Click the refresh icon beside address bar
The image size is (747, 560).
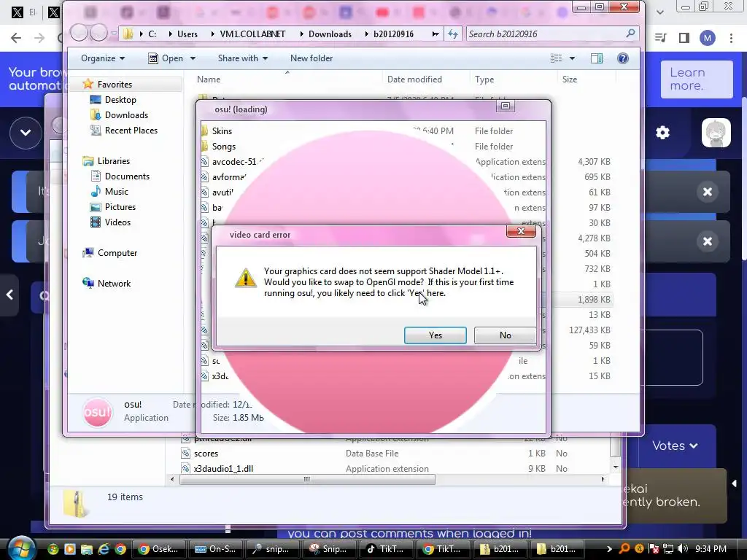(x=452, y=34)
